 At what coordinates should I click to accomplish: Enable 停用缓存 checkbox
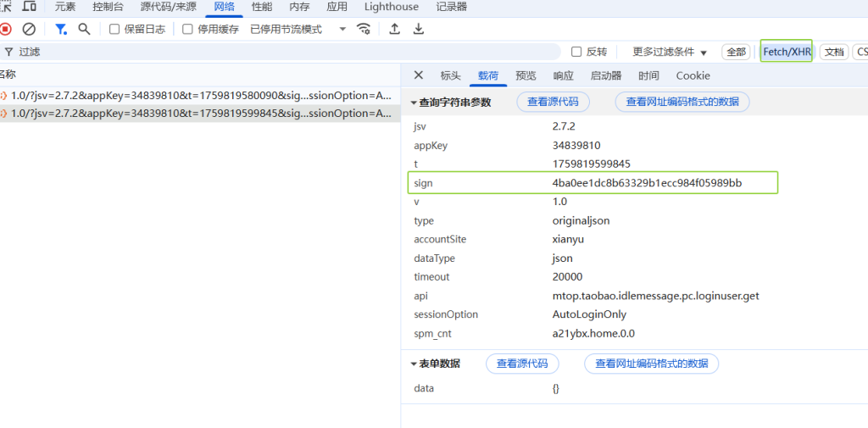point(187,30)
